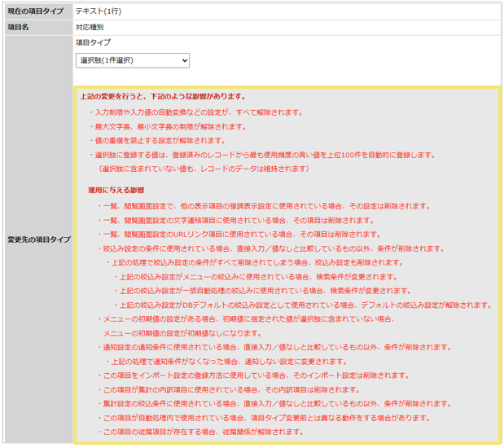Click the line starting 絞込み設定の条件に使用されている場合
The image size is (504, 448).
271,248
